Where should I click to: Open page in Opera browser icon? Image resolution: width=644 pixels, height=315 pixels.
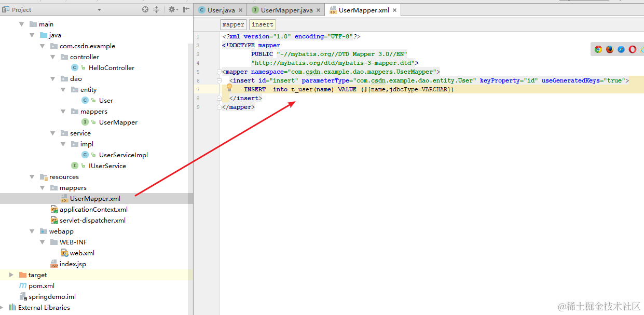632,49
